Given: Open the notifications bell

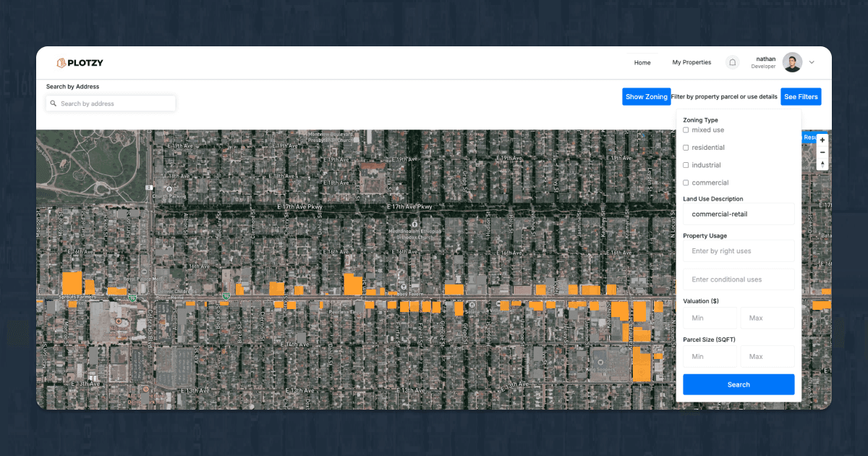Looking at the screenshot, I should point(732,62).
